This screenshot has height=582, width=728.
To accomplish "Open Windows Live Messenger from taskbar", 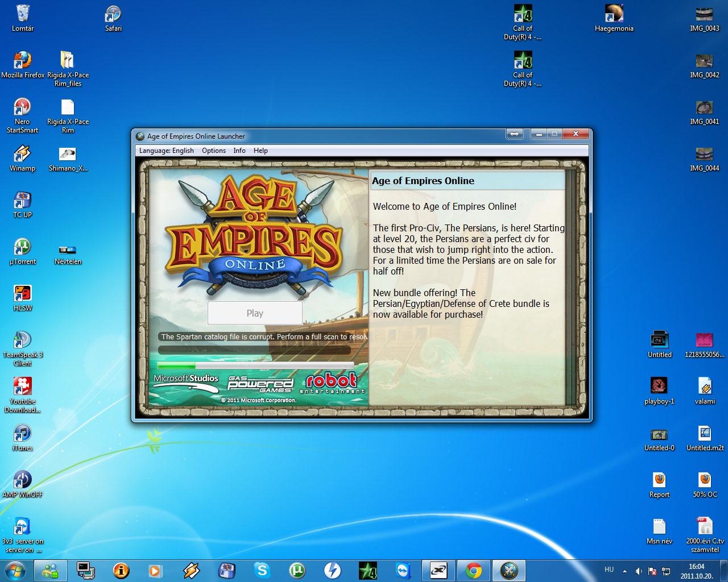I will click(x=51, y=570).
